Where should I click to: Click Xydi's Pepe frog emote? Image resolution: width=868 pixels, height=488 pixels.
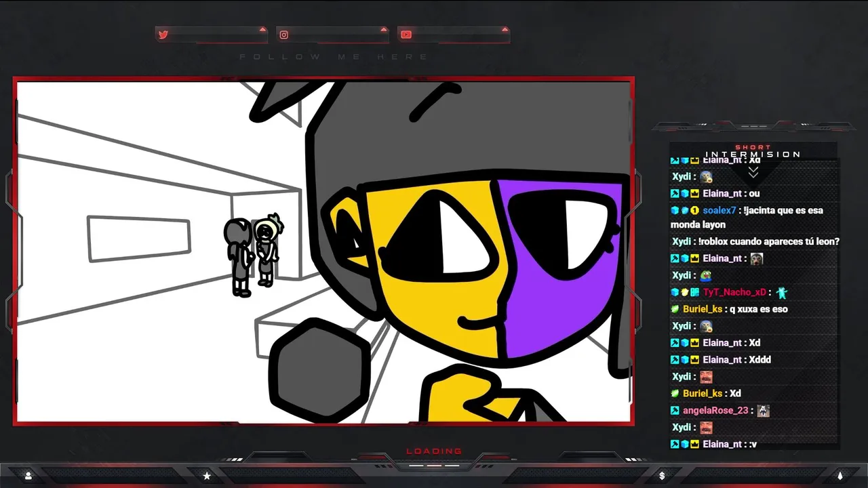point(706,275)
